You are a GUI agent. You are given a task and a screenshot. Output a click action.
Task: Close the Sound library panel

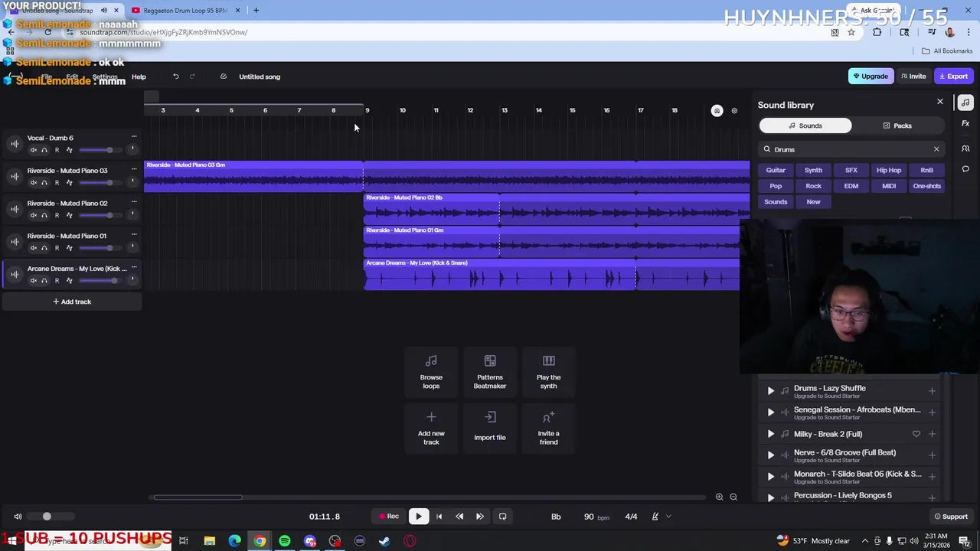pos(940,102)
